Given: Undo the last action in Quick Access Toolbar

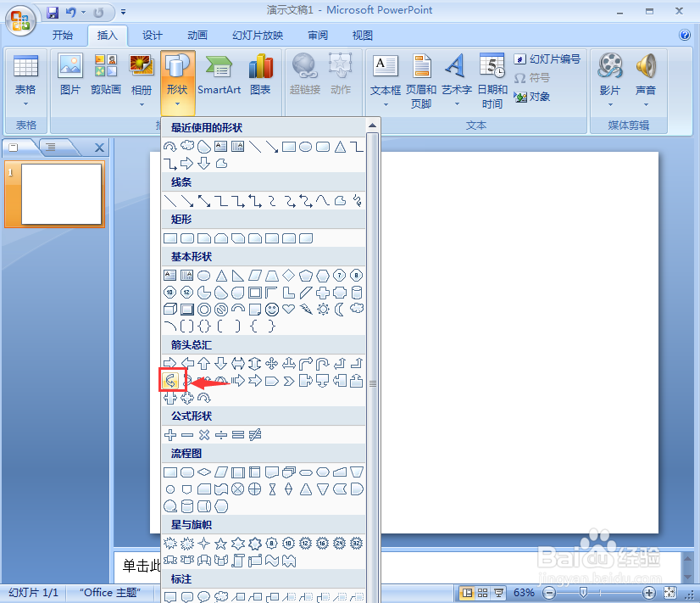Looking at the screenshot, I should 71,13.
